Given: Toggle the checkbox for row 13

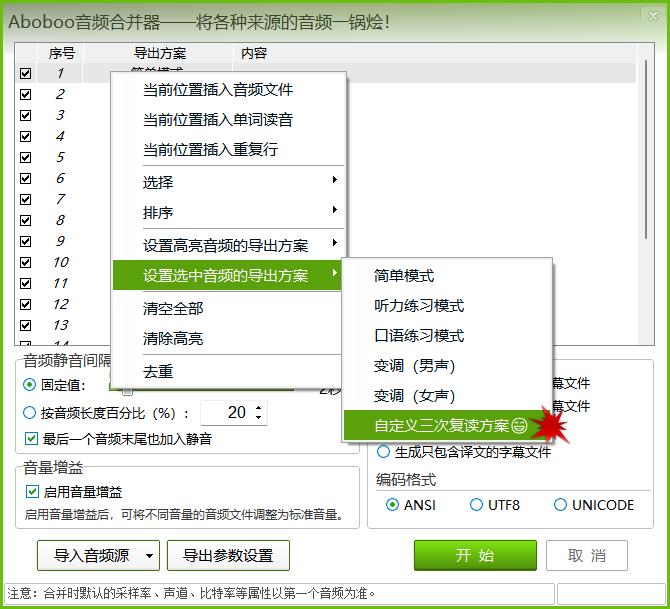Looking at the screenshot, I should point(26,325).
